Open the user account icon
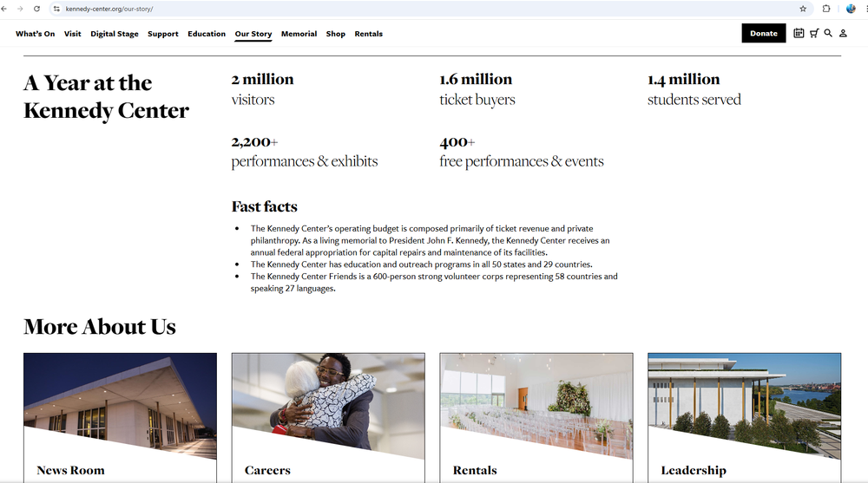Screen dimensions: 868x483 843,34
